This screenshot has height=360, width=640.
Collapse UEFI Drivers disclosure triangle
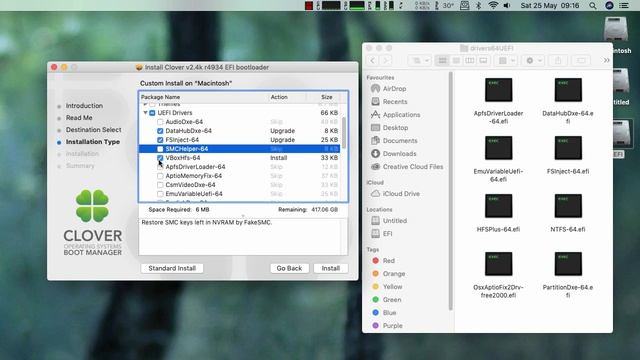point(145,113)
